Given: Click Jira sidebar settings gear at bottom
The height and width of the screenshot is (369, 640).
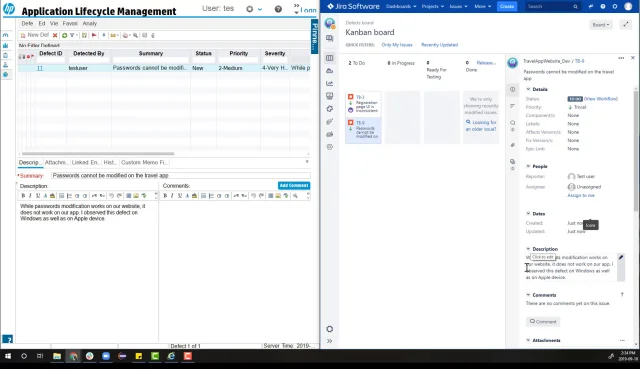Looking at the screenshot, I should click(330, 329).
